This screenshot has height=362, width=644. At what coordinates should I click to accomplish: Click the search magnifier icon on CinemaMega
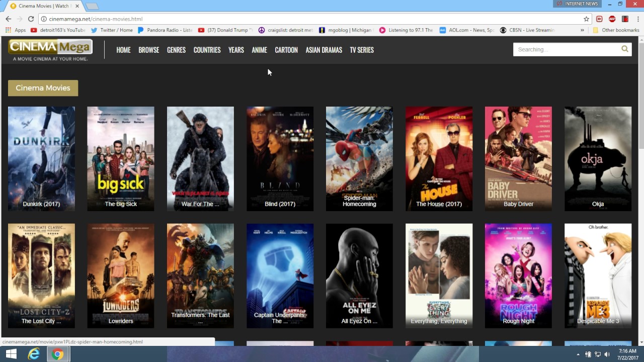625,49
